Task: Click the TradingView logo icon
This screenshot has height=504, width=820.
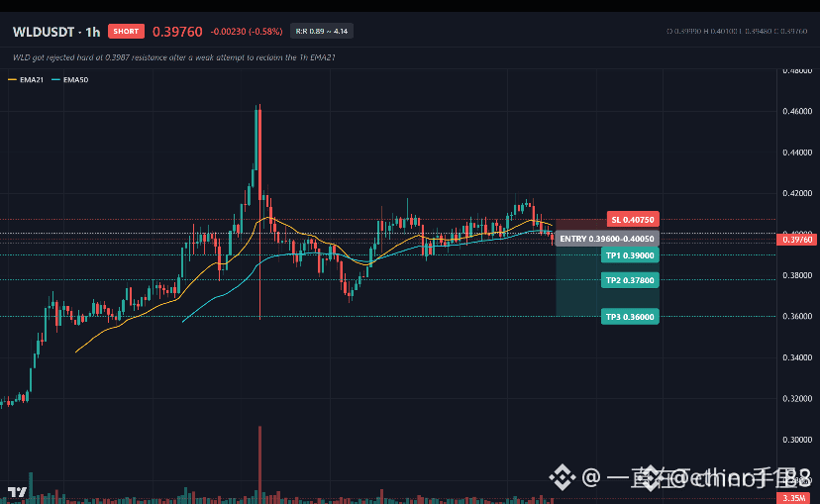Action: pyautogui.click(x=17, y=492)
